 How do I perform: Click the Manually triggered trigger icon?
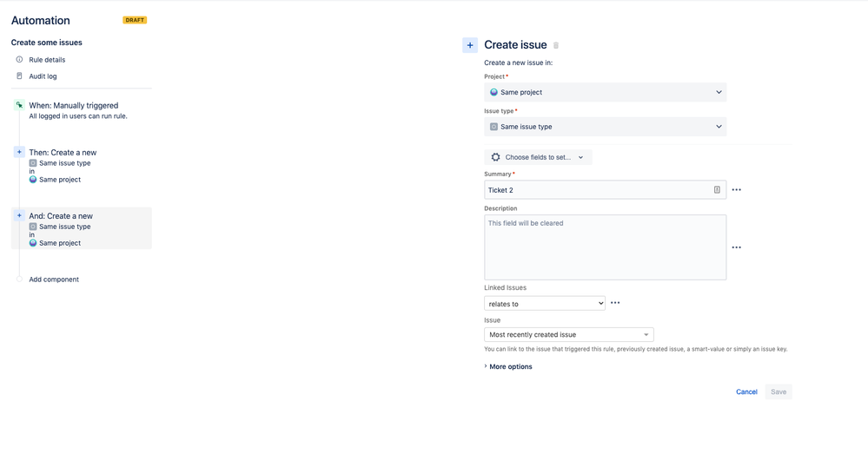19,105
